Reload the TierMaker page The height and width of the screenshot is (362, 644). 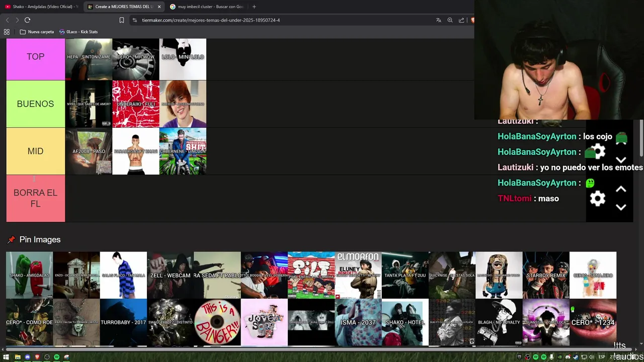pyautogui.click(x=27, y=20)
